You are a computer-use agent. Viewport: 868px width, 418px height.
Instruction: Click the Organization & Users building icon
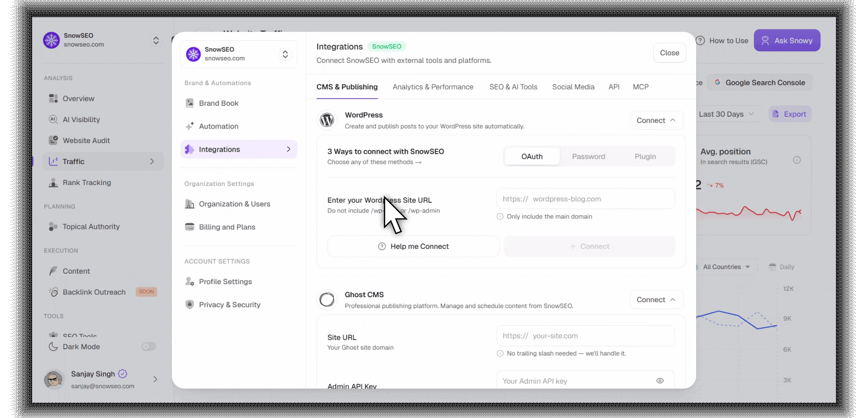[190, 204]
